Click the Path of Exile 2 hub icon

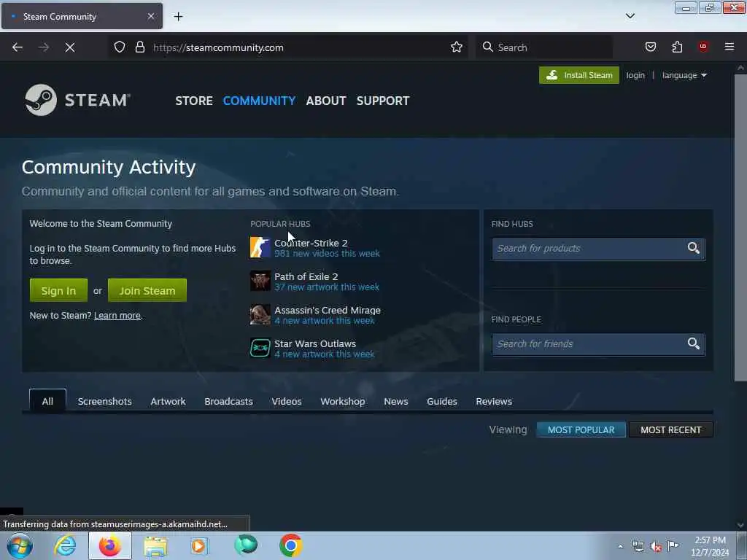(x=260, y=281)
